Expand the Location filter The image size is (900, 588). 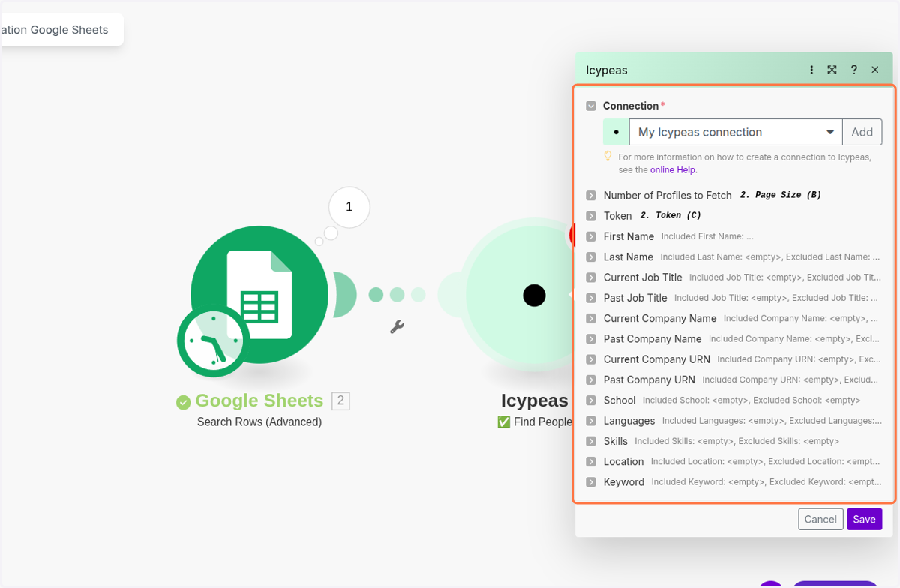tap(591, 462)
